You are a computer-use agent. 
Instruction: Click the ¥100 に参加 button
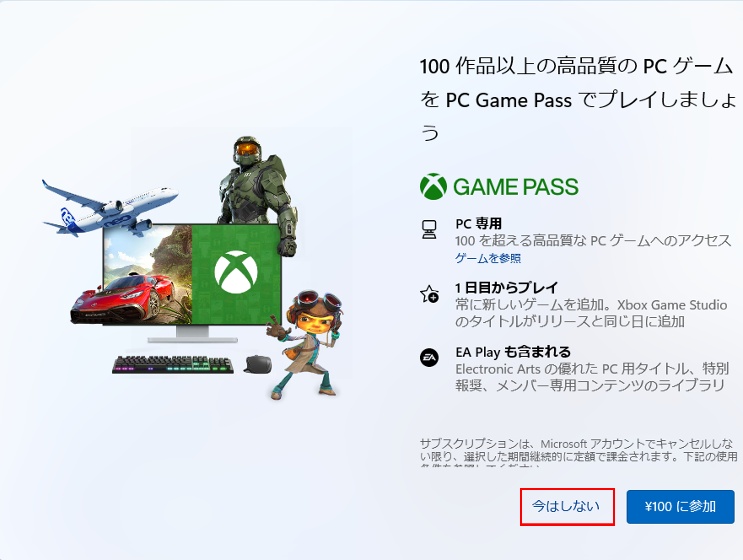coord(680,506)
